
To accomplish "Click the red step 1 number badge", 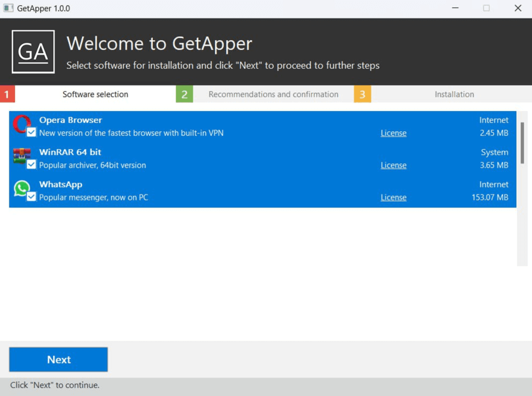I will click(7, 94).
